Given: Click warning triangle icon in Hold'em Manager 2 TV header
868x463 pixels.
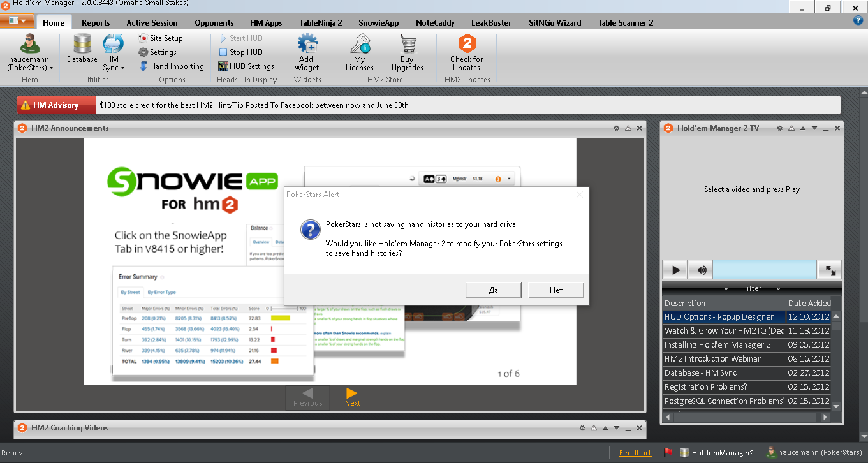Looking at the screenshot, I should (x=791, y=128).
